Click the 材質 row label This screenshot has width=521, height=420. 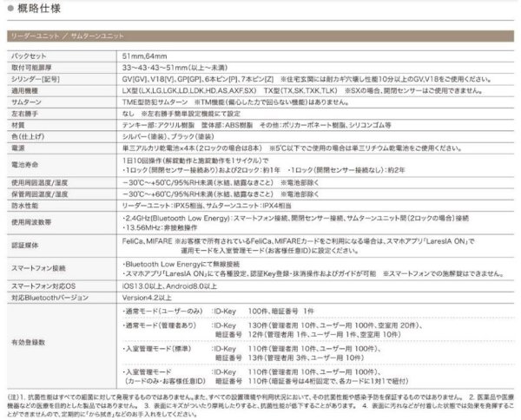[17, 123]
